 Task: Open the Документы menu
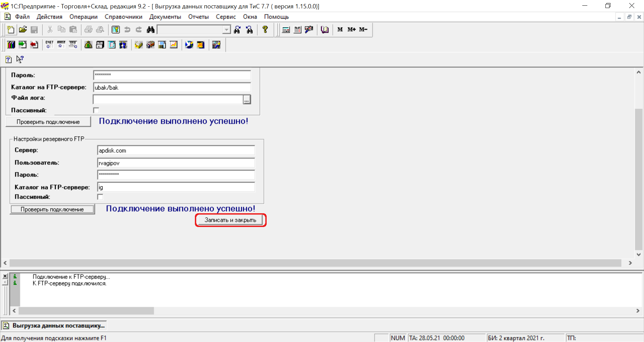pos(165,17)
